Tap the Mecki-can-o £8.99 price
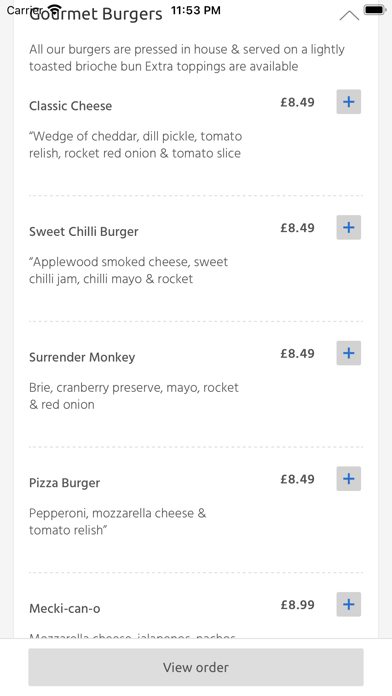Viewport: 392px width, 696px height. pos(297,605)
